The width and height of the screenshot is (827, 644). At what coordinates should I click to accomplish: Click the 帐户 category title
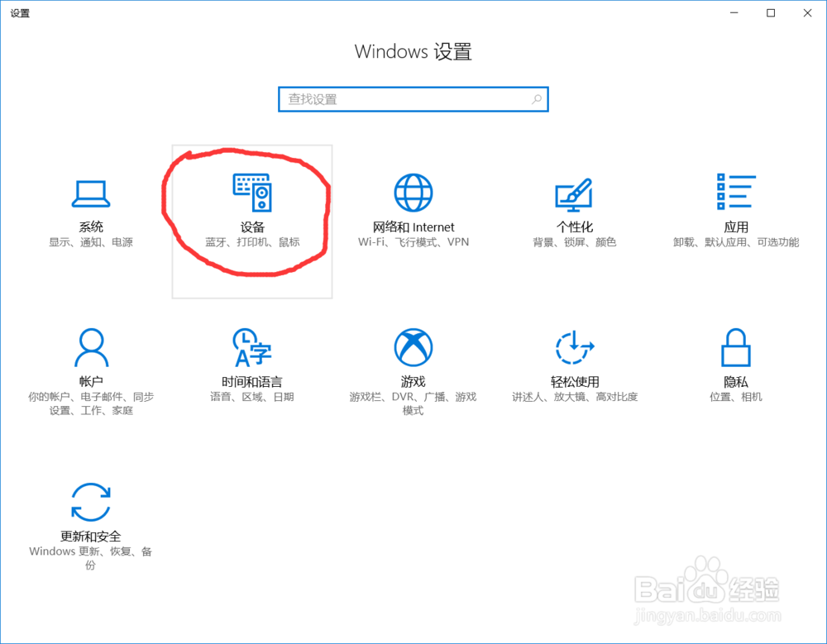91,381
